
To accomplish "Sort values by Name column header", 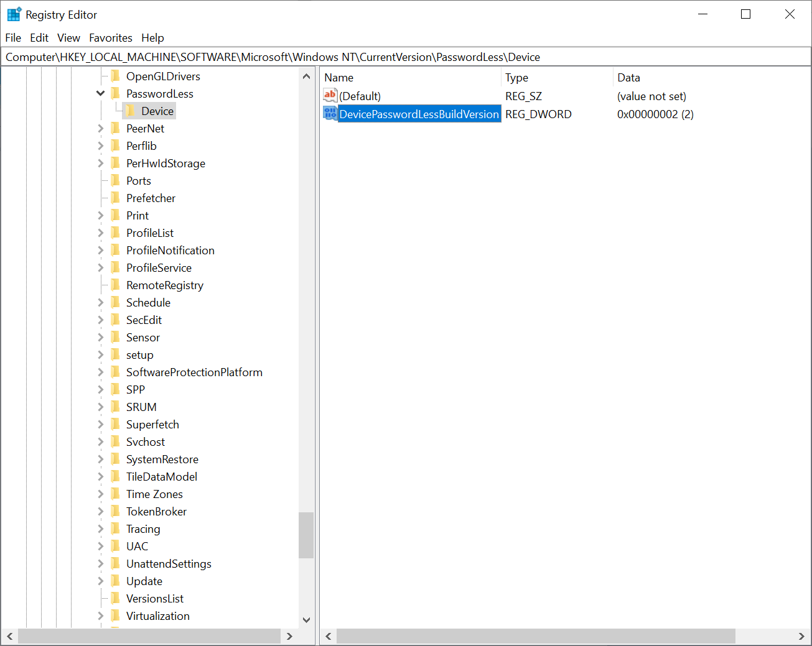I will coord(411,78).
